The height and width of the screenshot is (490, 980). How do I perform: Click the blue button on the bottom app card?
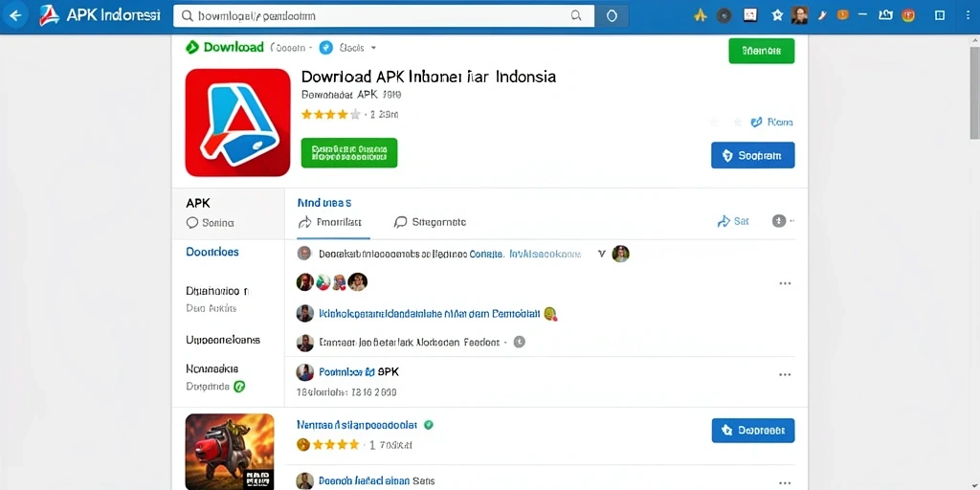coord(752,431)
